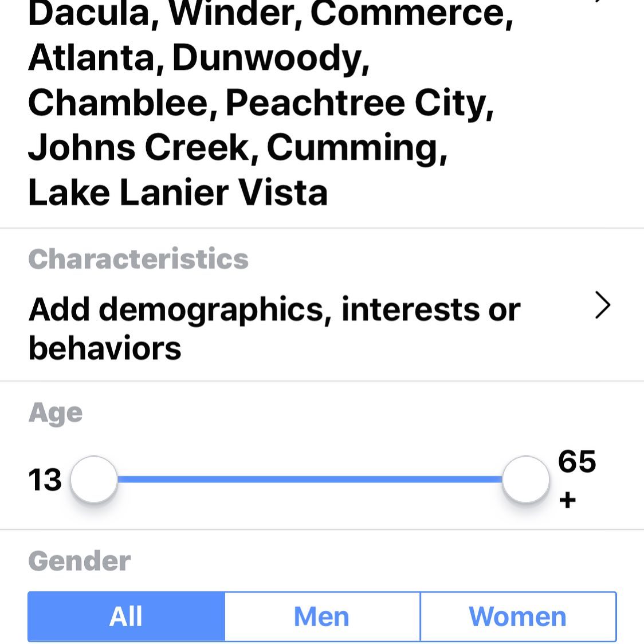Image resolution: width=644 pixels, height=644 pixels.
Task: Choose the Women gender option
Action: click(519, 616)
